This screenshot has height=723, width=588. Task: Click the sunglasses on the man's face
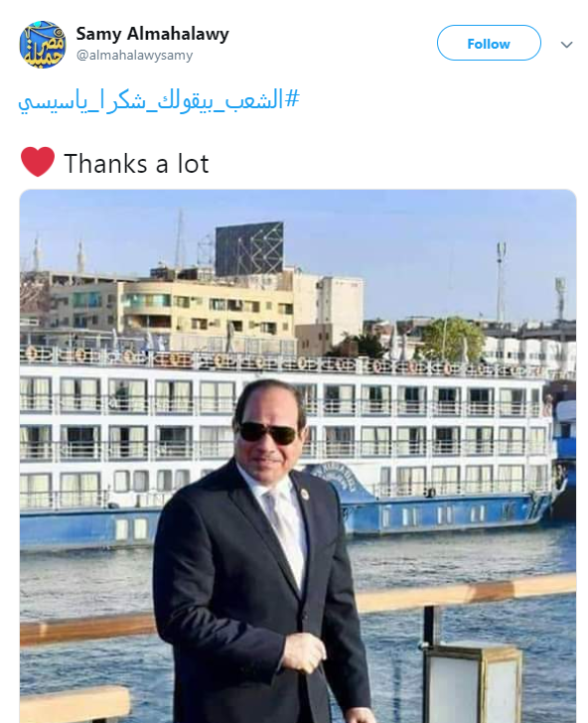coord(267,433)
